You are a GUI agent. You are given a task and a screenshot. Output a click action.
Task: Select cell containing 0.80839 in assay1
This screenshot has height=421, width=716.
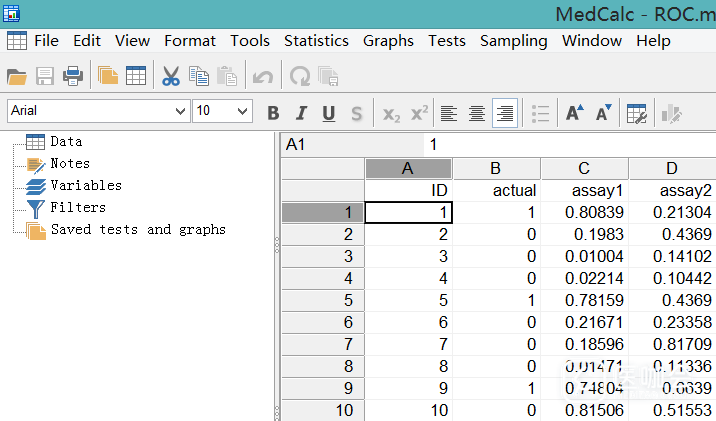[x=584, y=212]
